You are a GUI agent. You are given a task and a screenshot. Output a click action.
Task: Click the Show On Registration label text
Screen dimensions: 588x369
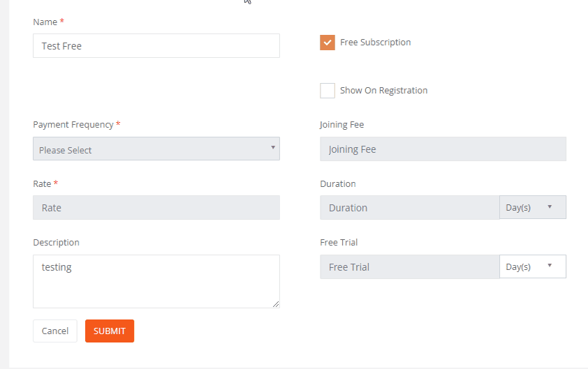click(x=383, y=91)
